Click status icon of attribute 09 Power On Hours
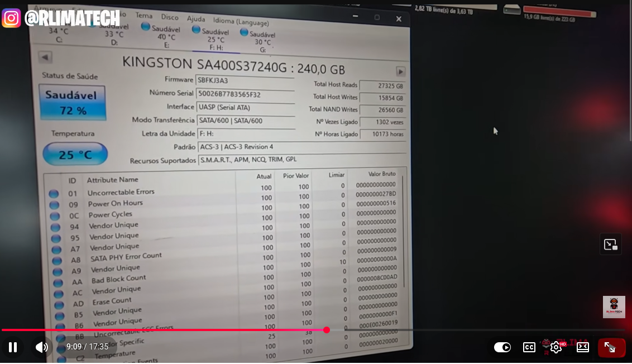 tap(54, 205)
